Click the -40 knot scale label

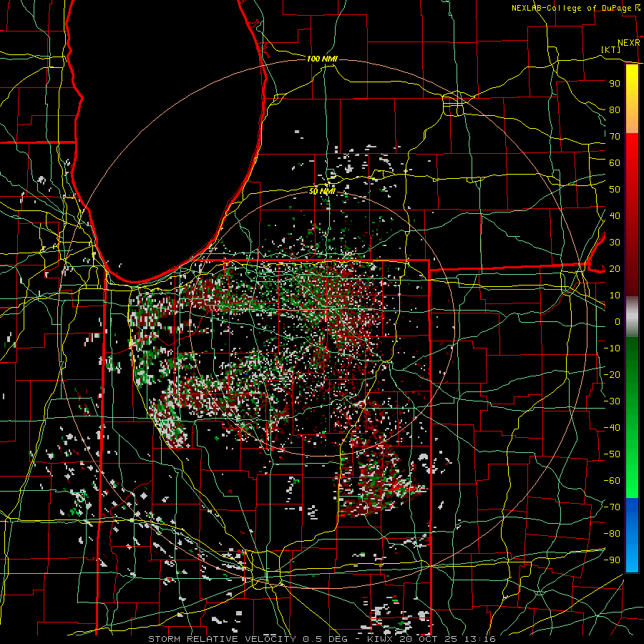point(612,428)
